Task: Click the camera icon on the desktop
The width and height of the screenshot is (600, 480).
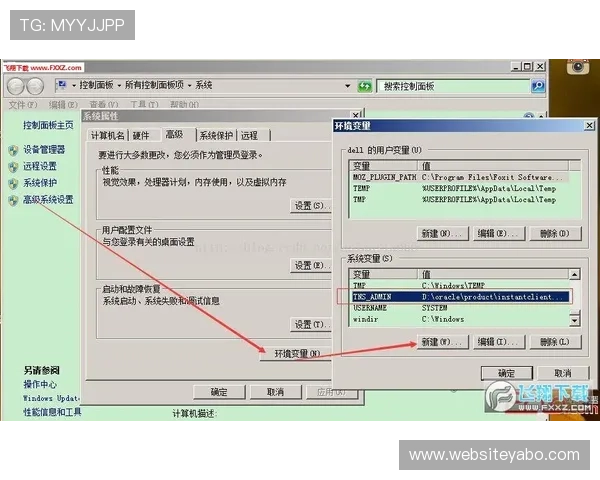Action: [577, 67]
